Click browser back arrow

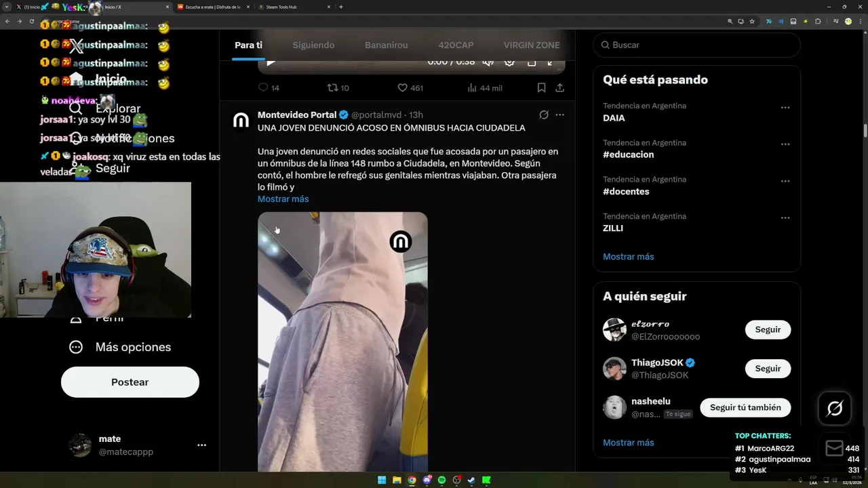[x=7, y=21]
